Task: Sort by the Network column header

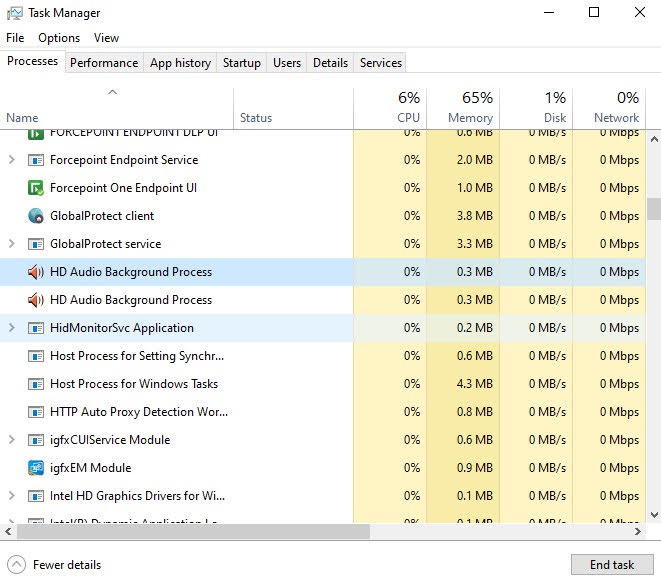Action: (609, 108)
